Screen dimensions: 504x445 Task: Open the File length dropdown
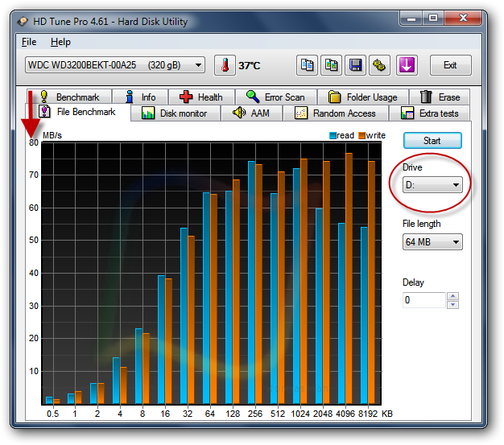[x=432, y=242]
